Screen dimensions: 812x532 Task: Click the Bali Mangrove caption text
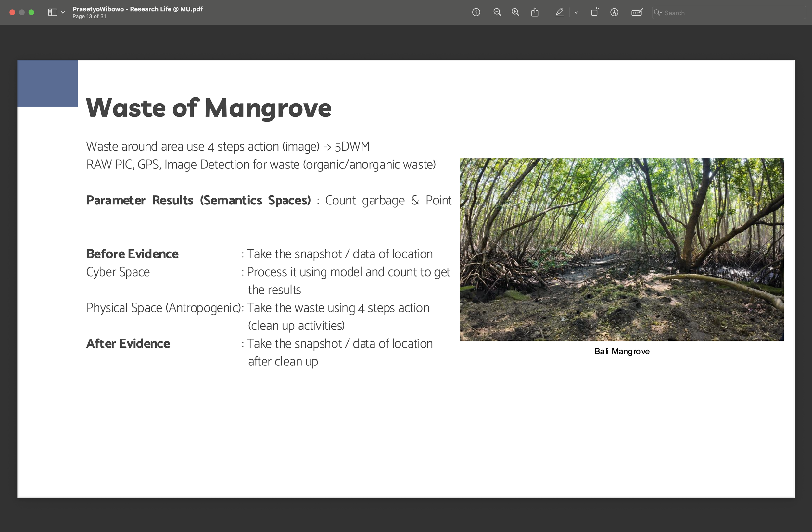point(622,351)
